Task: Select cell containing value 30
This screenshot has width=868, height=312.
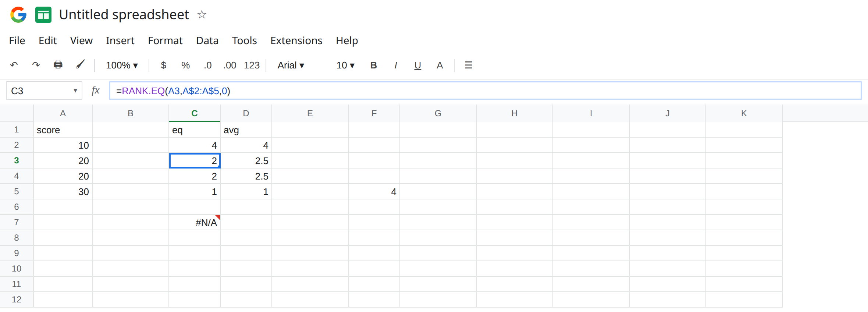Action: pyautogui.click(x=63, y=191)
